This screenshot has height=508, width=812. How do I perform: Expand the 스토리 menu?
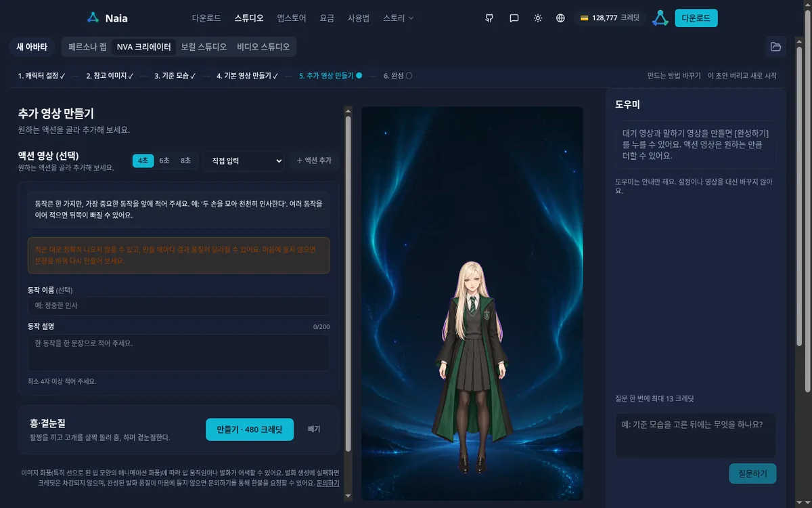[x=398, y=18]
